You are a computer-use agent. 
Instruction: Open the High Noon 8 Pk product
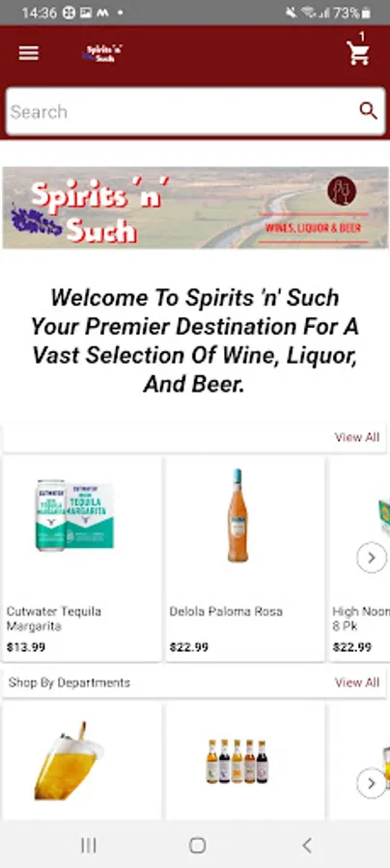[x=360, y=558]
